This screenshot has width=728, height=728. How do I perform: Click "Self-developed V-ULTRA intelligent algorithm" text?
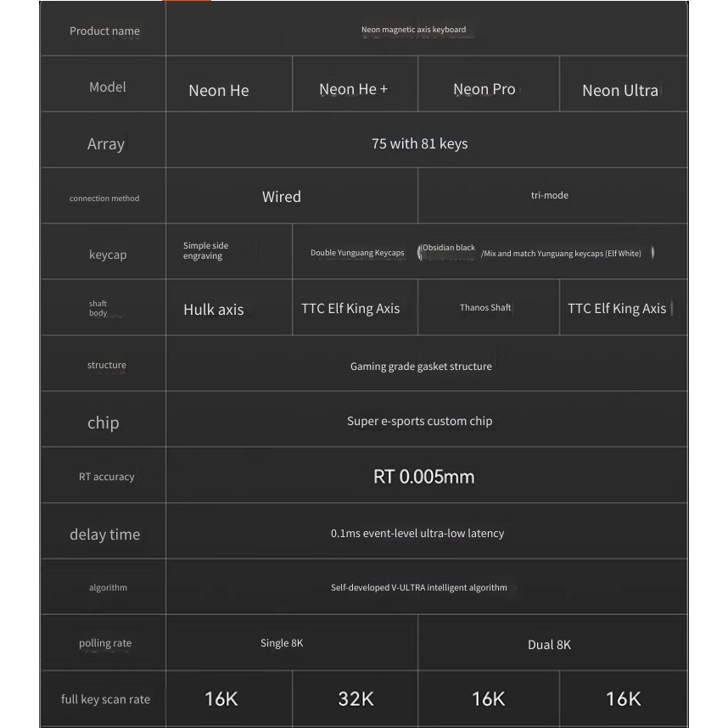[x=419, y=587]
